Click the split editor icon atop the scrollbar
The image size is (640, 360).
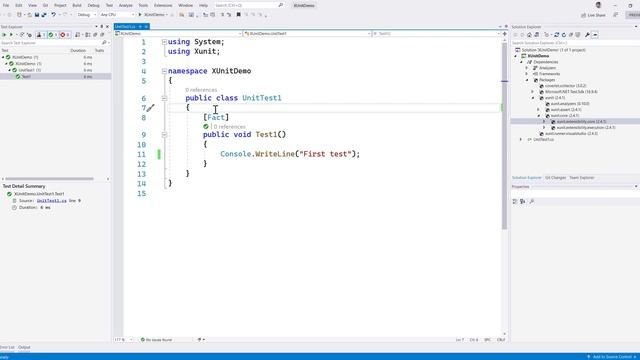(504, 33)
